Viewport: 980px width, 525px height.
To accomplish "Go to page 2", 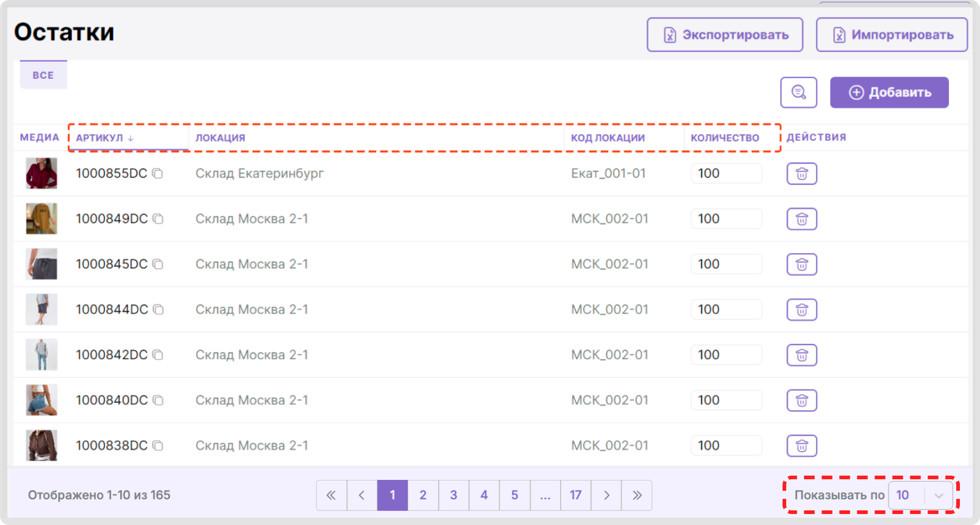I will 423,495.
